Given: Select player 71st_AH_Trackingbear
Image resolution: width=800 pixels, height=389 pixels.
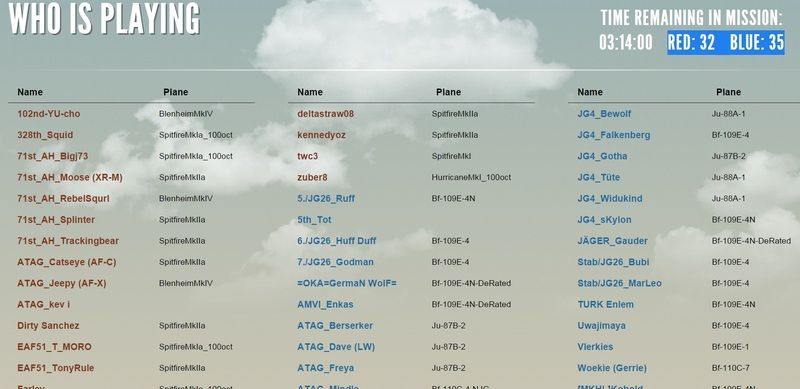Looking at the screenshot, I should (x=68, y=241).
